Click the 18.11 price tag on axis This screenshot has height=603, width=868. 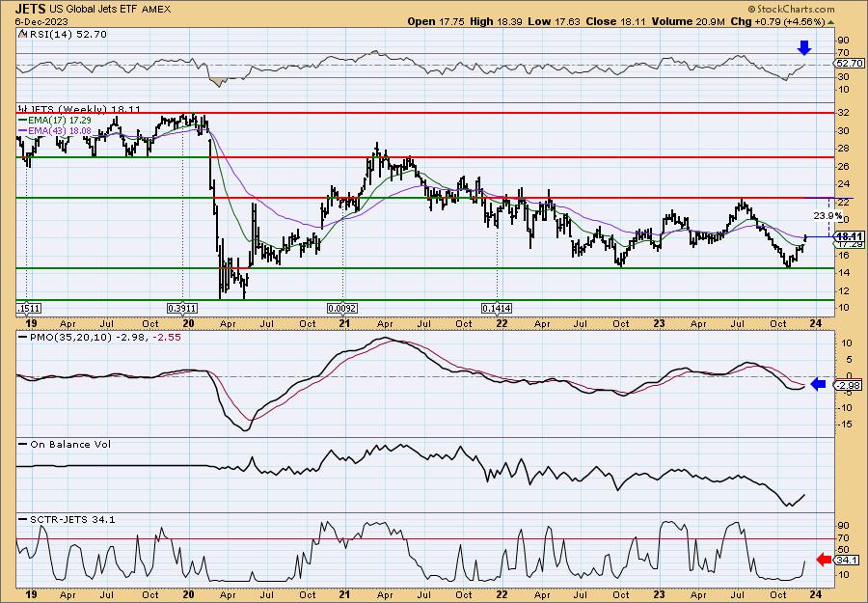coord(851,235)
